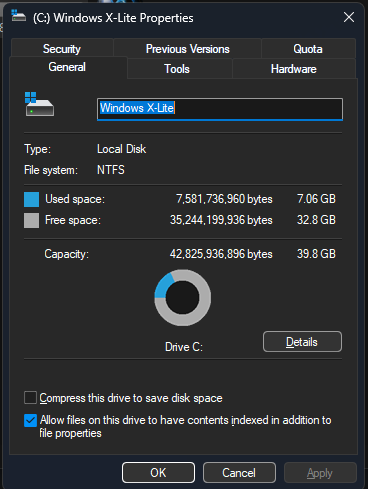Open the Quota tab
This screenshot has height=489, width=368.
[x=308, y=49]
